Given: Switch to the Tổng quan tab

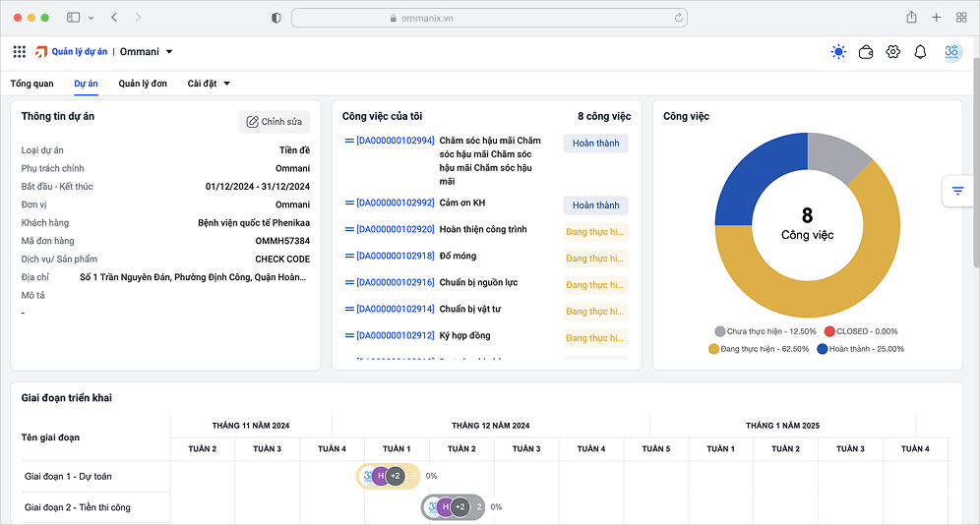Looking at the screenshot, I should 31,84.
